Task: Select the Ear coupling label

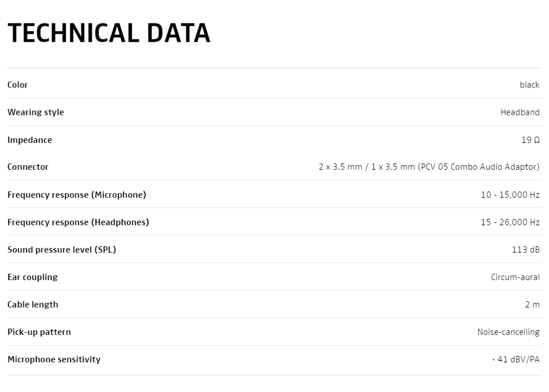Action: (33, 277)
